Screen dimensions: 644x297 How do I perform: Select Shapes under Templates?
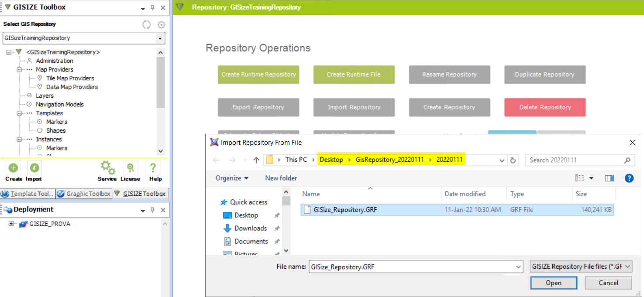[x=56, y=130]
